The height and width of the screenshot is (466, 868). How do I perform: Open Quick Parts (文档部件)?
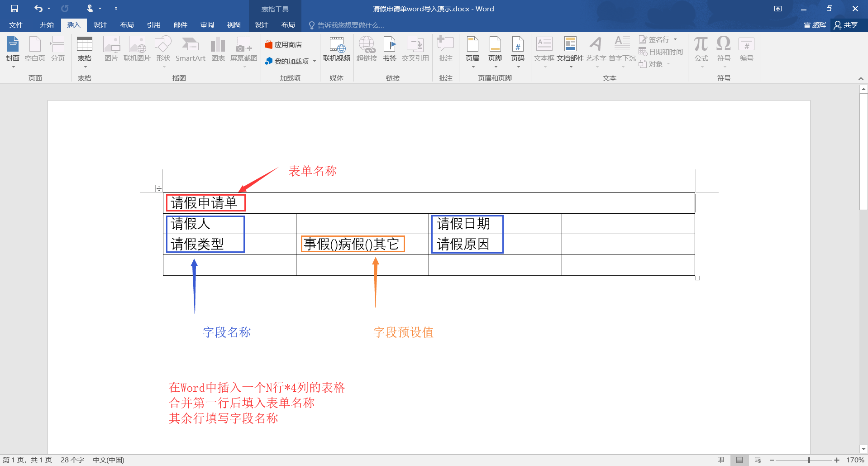[570, 51]
